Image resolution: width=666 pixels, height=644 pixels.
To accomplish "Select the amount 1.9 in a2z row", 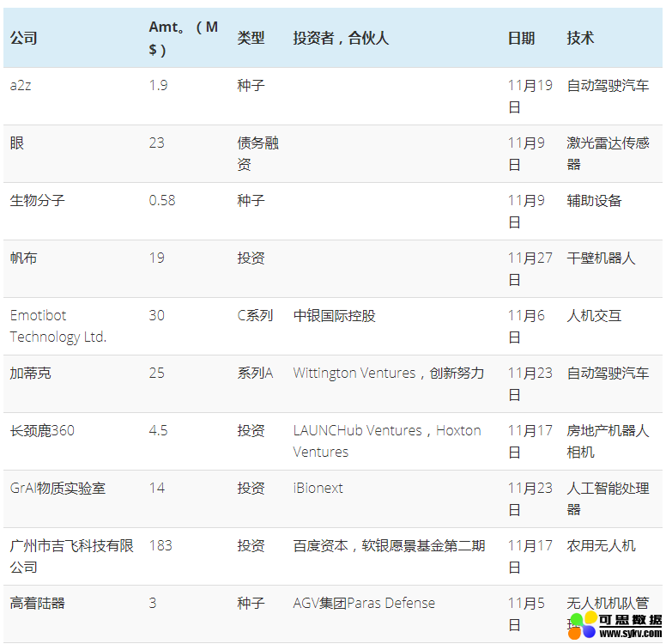I will point(158,86).
